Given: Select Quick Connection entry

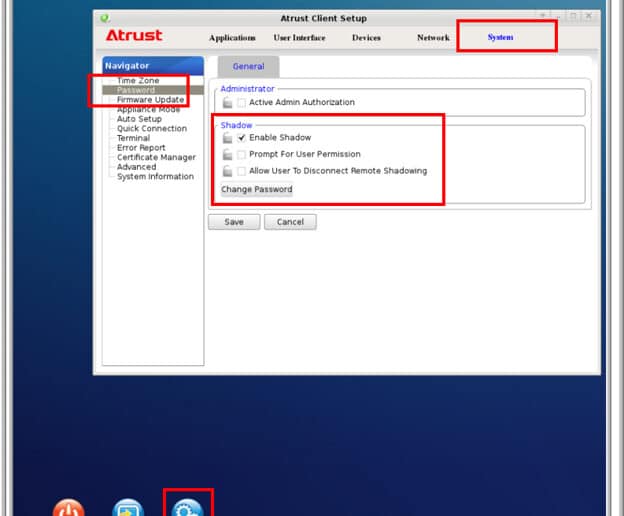Looking at the screenshot, I should point(152,129).
